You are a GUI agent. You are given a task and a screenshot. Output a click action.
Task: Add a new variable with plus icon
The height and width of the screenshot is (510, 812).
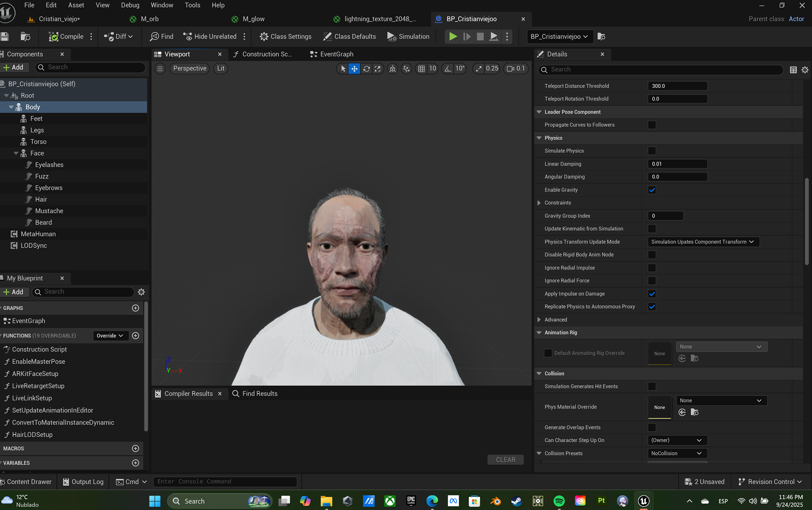pos(135,463)
